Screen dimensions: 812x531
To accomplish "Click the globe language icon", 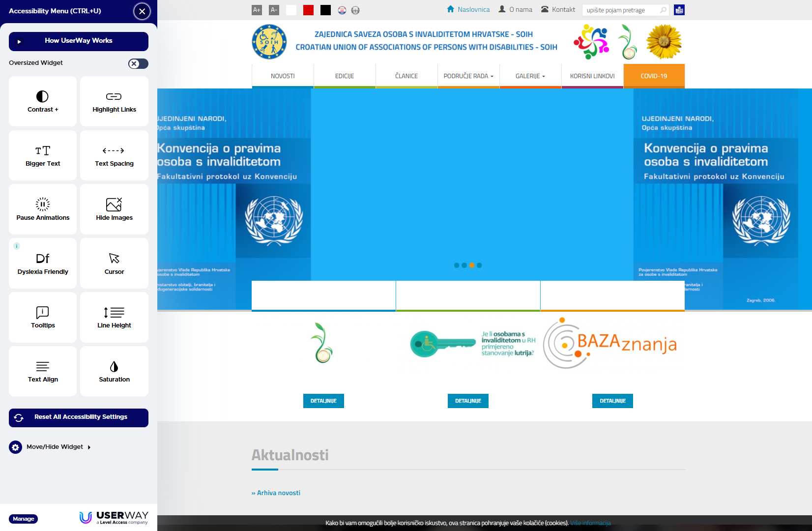I will 355,10.
